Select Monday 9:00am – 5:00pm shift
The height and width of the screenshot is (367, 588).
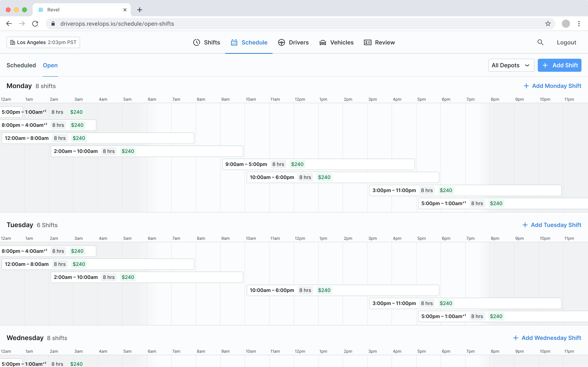click(318, 164)
